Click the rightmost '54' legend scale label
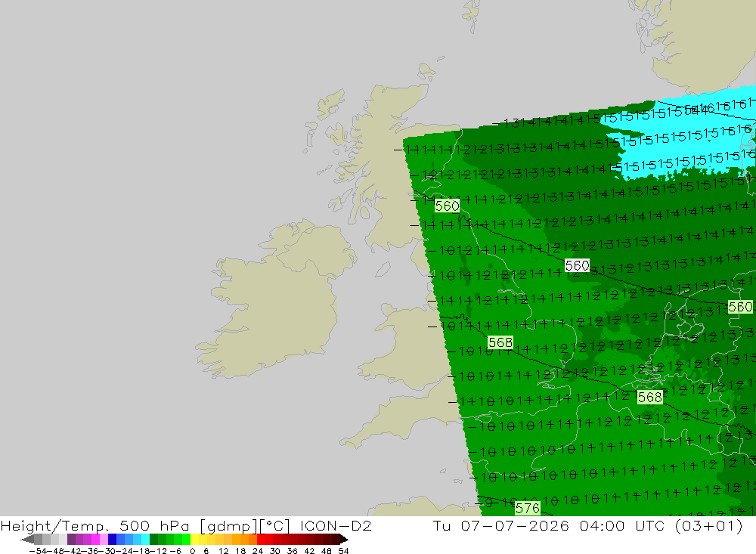The width and height of the screenshot is (756, 554). point(343,551)
